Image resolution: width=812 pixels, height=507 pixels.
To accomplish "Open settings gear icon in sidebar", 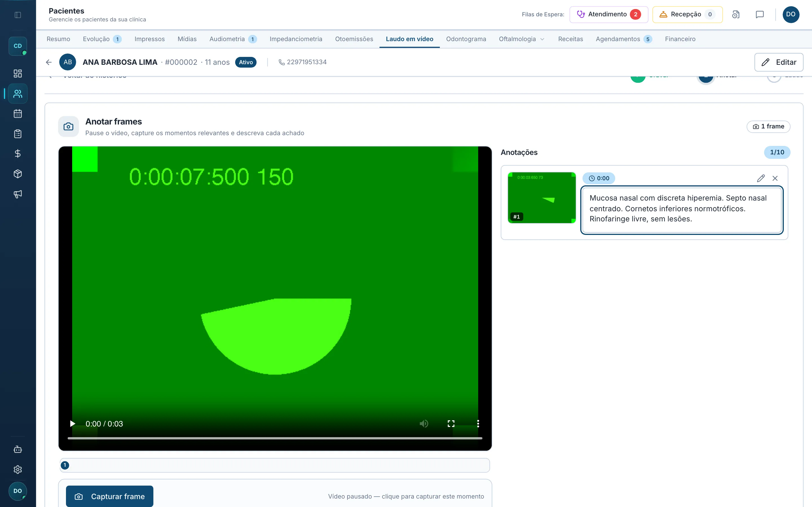I will coord(18,469).
